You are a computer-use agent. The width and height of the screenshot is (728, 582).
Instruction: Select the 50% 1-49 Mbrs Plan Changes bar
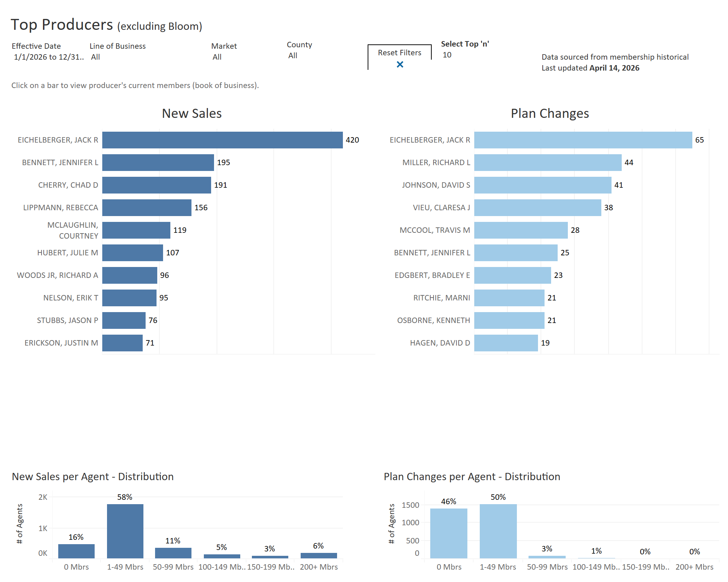point(498,531)
